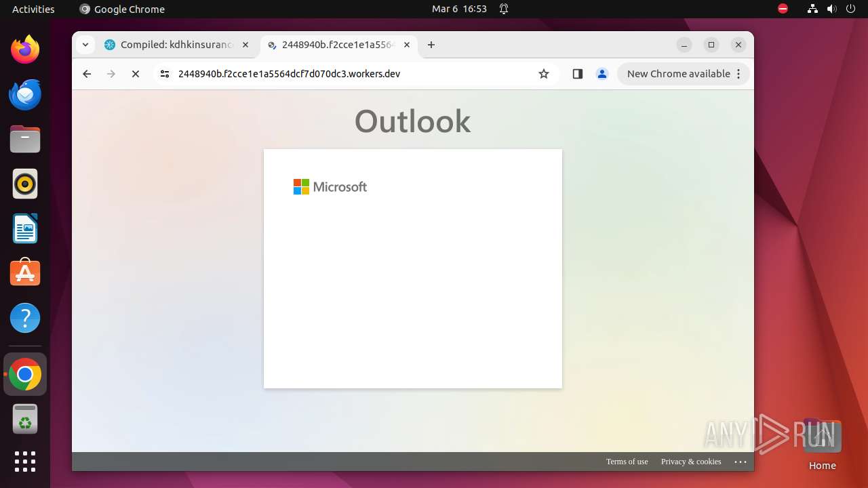View site information icon in address bar
The width and height of the screenshot is (868, 488).
pos(164,74)
